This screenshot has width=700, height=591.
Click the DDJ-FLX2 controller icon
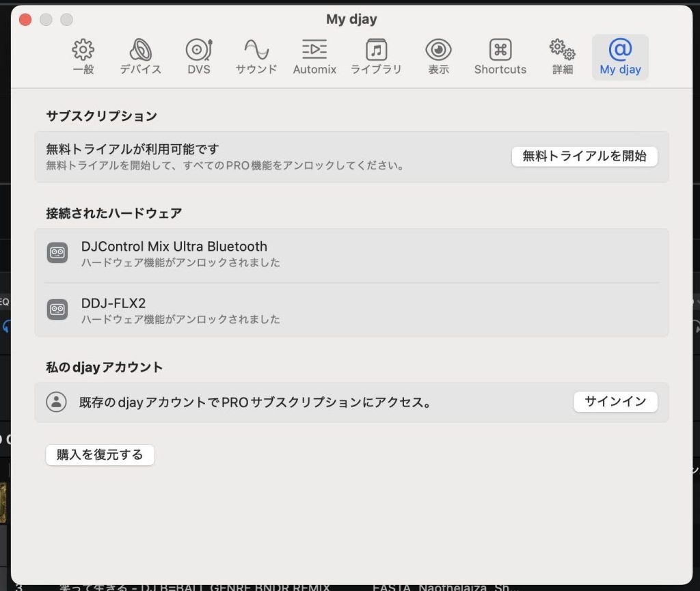click(x=57, y=310)
